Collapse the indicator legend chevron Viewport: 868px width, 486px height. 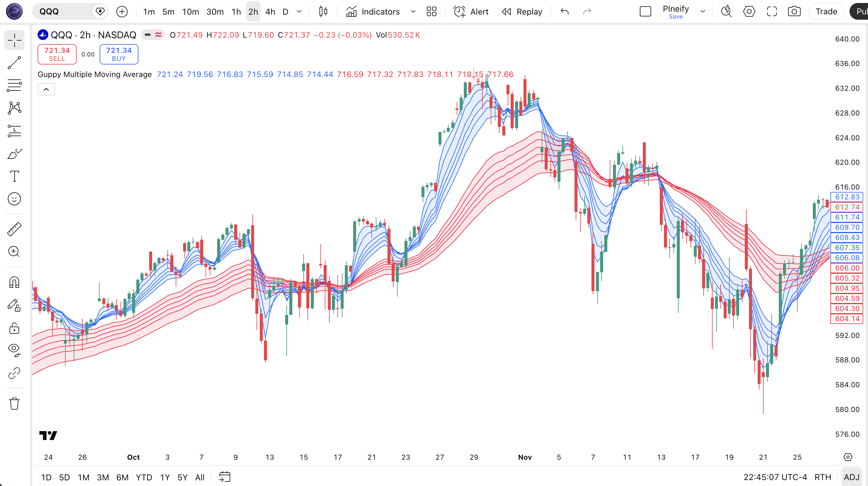[x=46, y=89]
